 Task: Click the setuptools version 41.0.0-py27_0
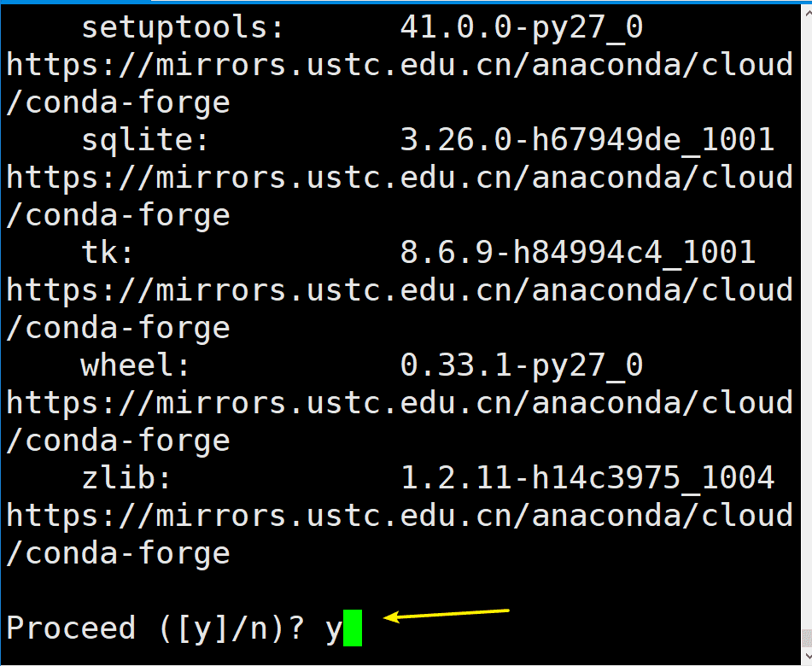pyautogui.click(x=521, y=28)
